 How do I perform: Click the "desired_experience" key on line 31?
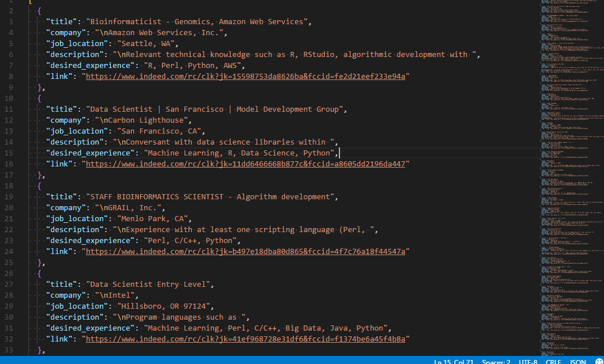[90, 328]
